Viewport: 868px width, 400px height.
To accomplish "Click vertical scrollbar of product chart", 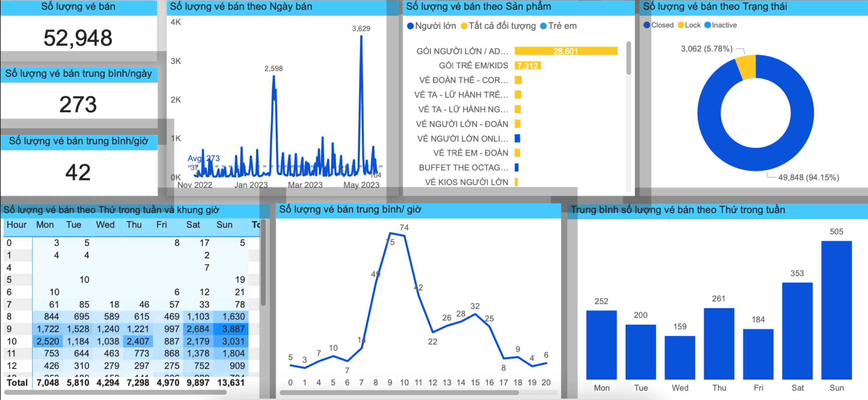I will [628, 58].
